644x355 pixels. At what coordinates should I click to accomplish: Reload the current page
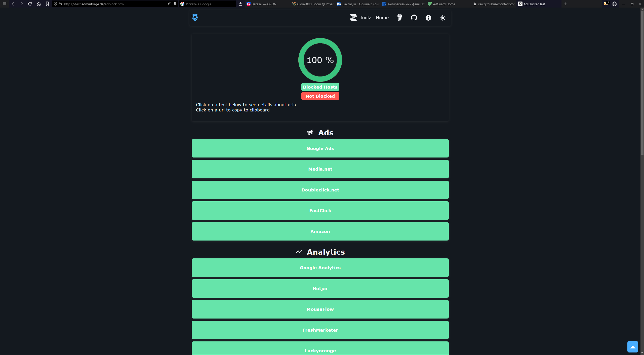30,4
